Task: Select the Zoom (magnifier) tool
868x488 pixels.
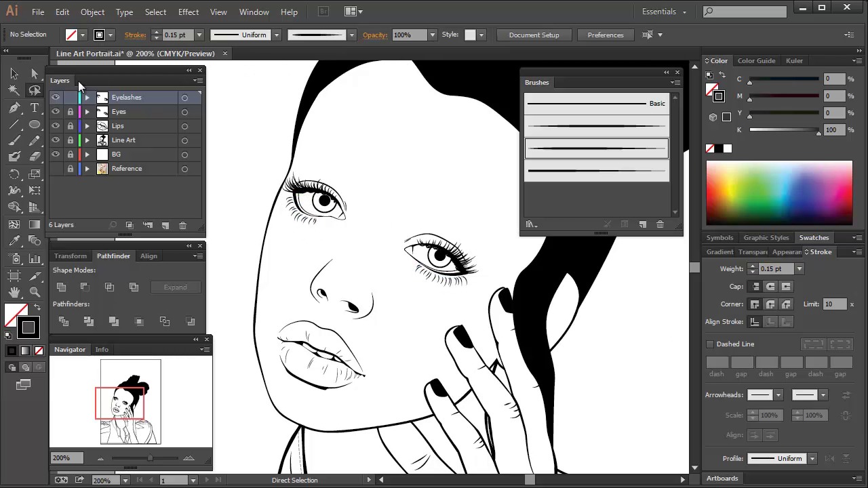Action: pyautogui.click(x=35, y=292)
